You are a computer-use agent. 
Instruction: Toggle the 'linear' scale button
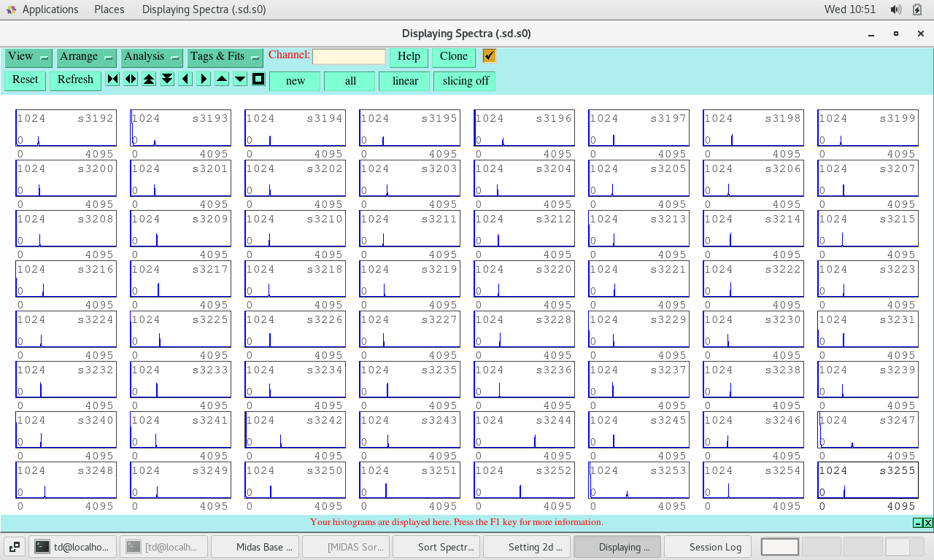point(404,81)
